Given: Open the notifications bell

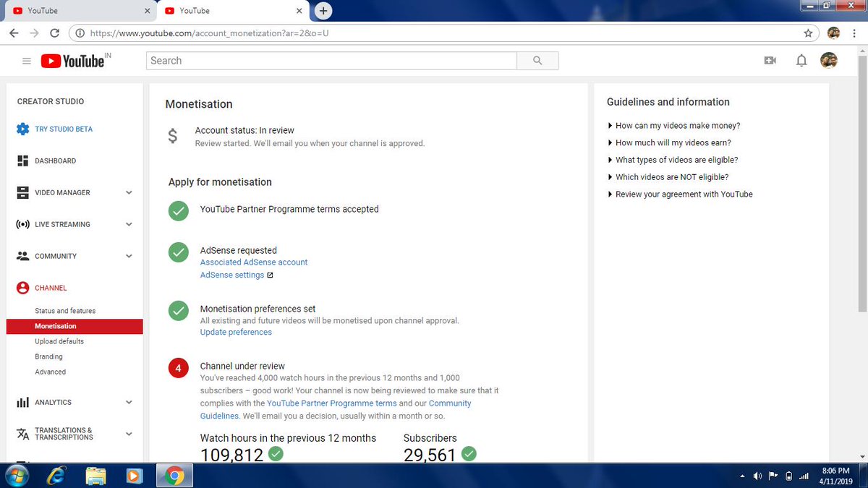Looking at the screenshot, I should (801, 61).
